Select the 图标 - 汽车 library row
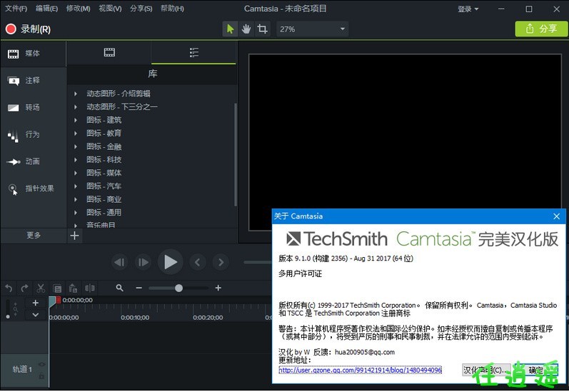569x392 pixels. click(x=151, y=186)
